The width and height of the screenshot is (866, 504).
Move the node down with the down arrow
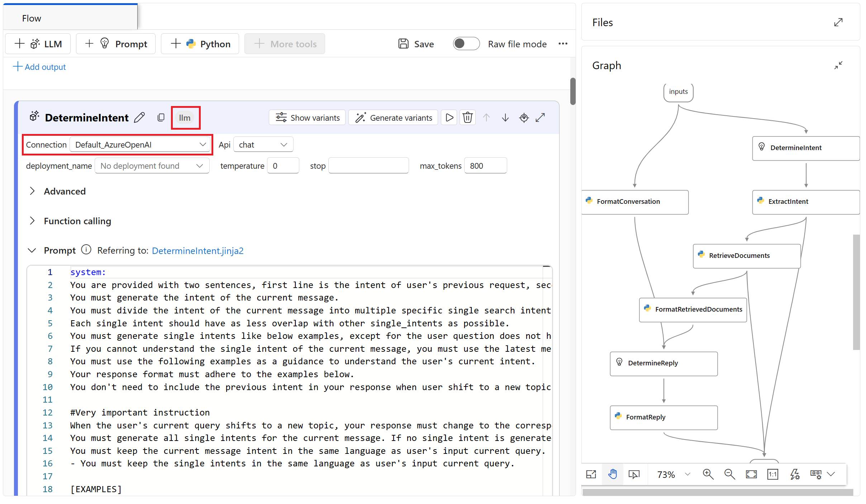[505, 117]
